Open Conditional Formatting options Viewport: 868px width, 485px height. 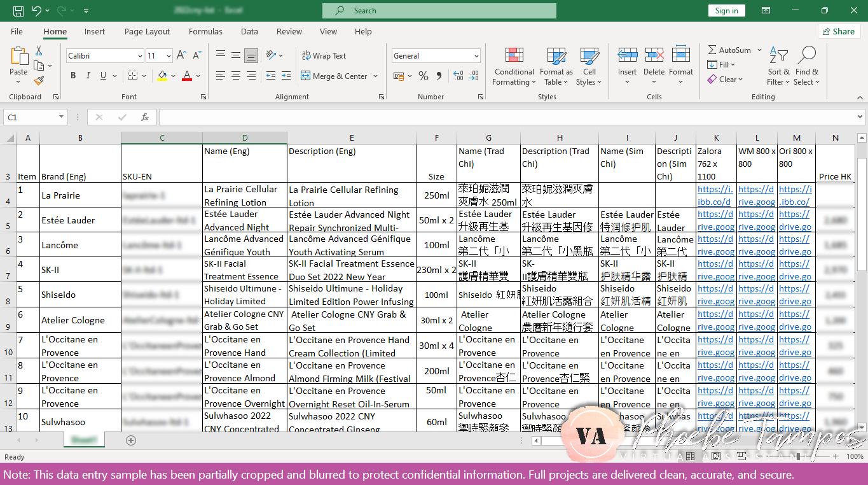coord(514,66)
